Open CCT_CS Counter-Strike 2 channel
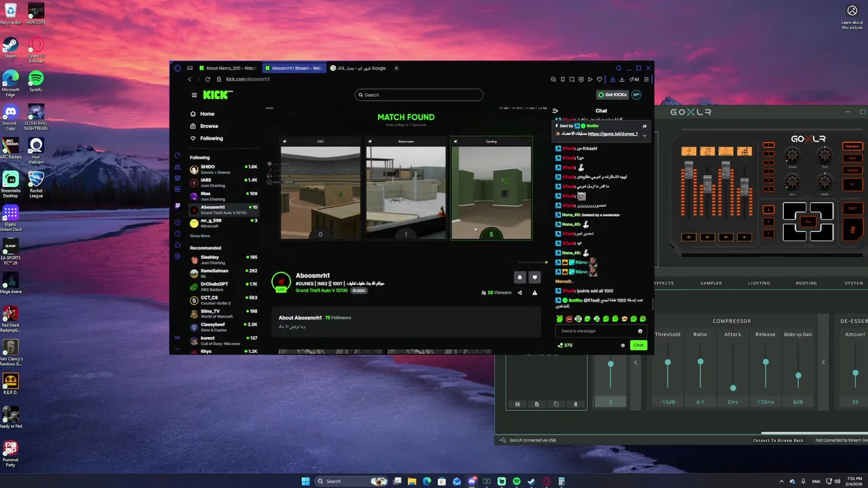 click(223, 300)
